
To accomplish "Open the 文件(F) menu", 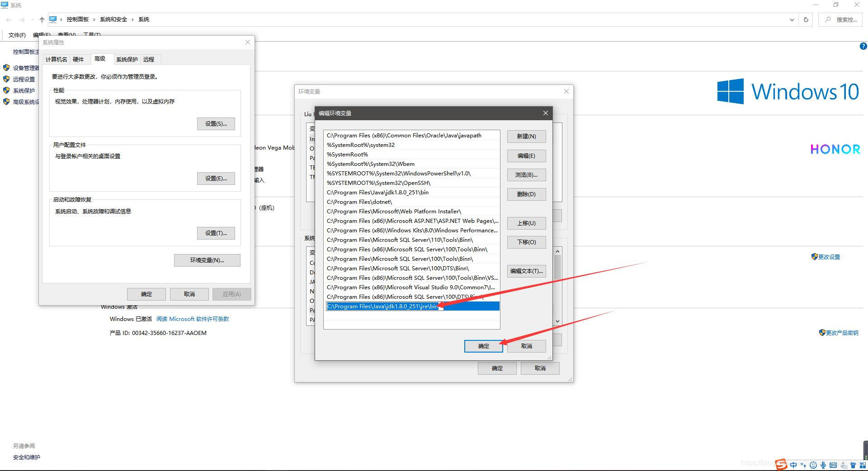I will [17, 35].
